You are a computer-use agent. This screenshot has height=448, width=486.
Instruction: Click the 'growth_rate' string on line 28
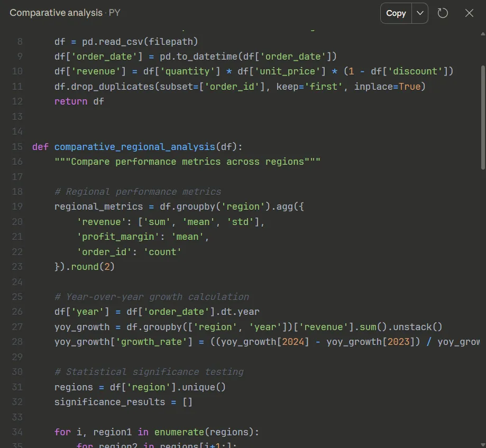point(151,342)
